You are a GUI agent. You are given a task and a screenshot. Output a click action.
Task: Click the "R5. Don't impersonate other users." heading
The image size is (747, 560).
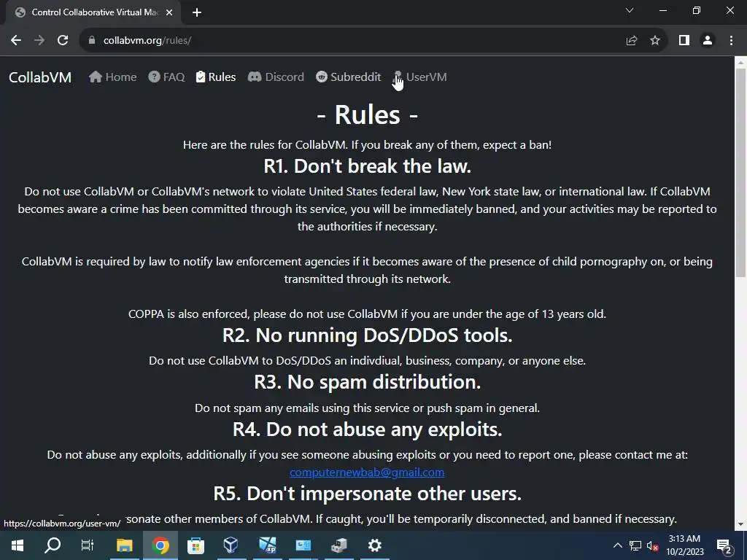pyautogui.click(x=367, y=494)
